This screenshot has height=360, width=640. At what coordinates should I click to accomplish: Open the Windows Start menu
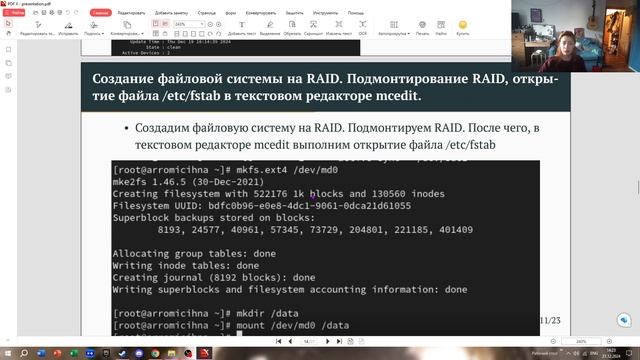[8, 353]
